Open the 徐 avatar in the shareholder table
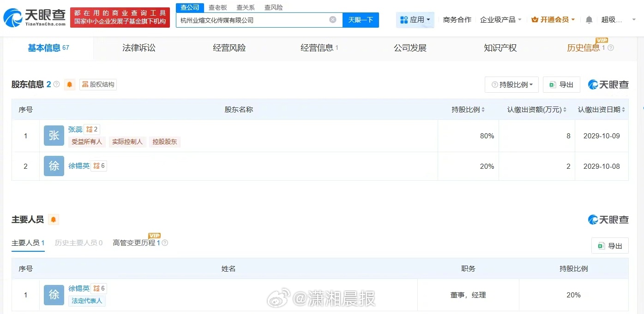Image resolution: width=644 pixels, height=314 pixels. point(54,166)
